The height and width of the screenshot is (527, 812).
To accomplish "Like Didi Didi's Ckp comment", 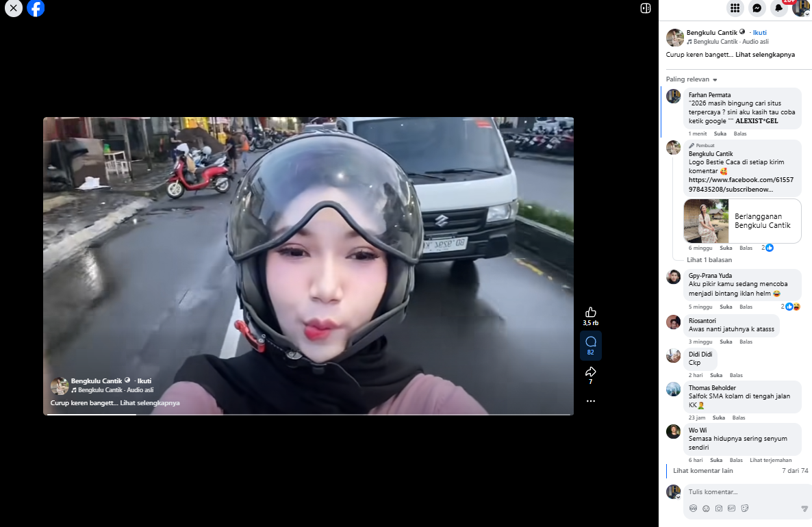I will [716, 375].
